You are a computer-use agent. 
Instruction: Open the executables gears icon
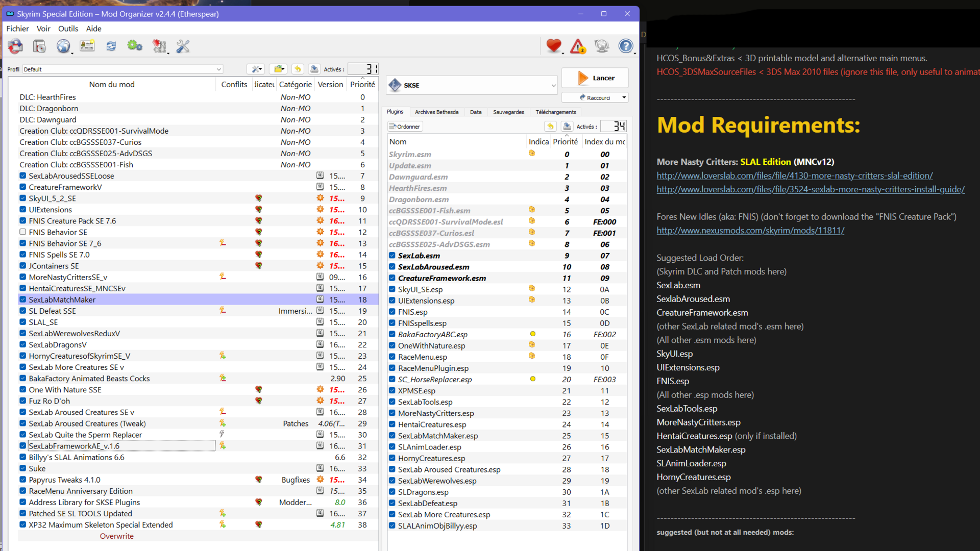[x=135, y=46]
